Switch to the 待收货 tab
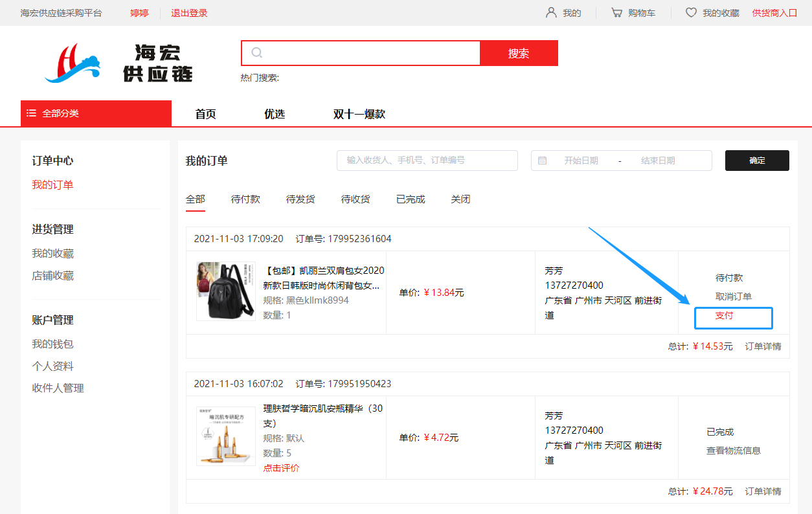Image resolution: width=812 pixels, height=514 pixels. tap(355, 199)
